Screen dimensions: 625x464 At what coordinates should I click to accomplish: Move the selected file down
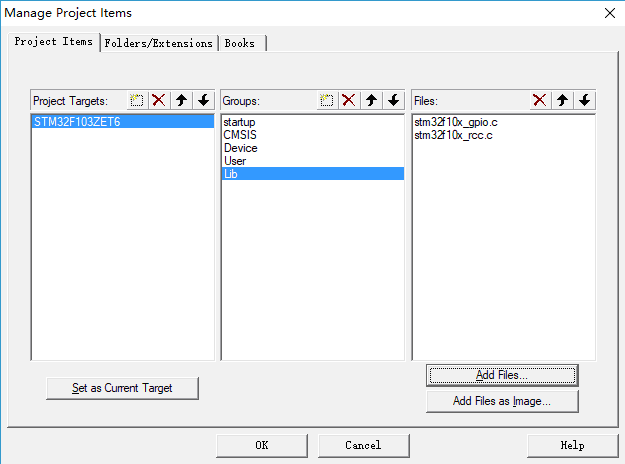pos(585,100)
